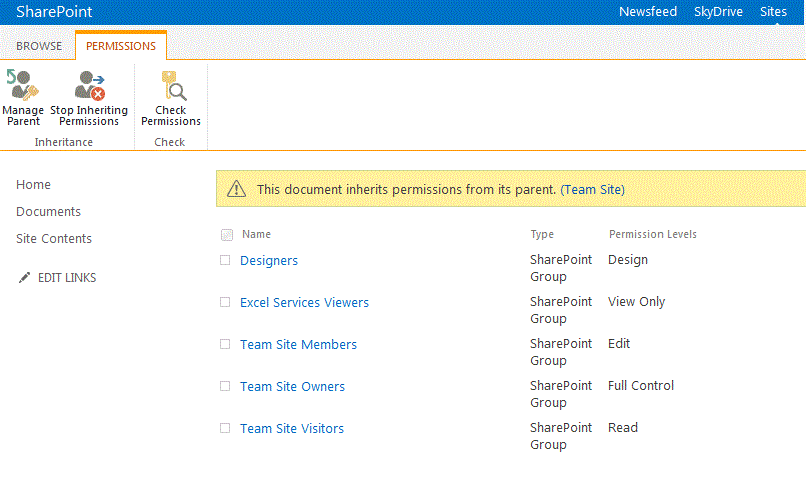Open Sites in the top bar
Viewport: 806px width, 479px height.
[x=773, y=11]
